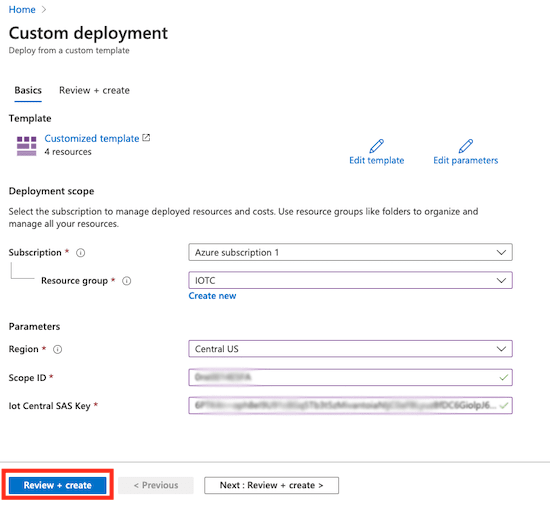Switch to the Review + create tab

coord(94,91)
